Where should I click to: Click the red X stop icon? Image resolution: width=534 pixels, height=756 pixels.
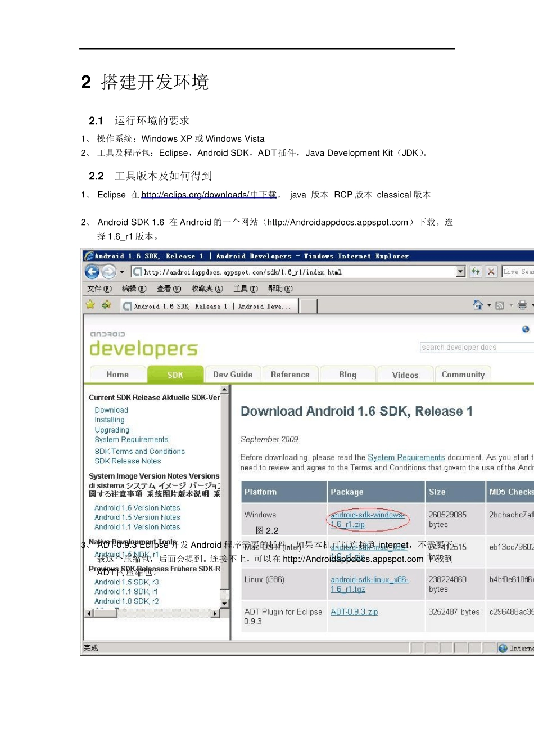point(491,272)
